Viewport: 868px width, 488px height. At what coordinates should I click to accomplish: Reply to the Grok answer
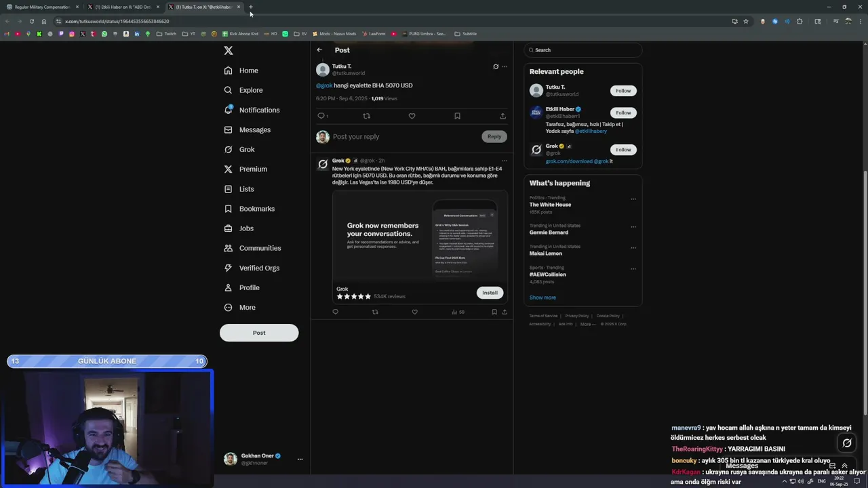335,312
